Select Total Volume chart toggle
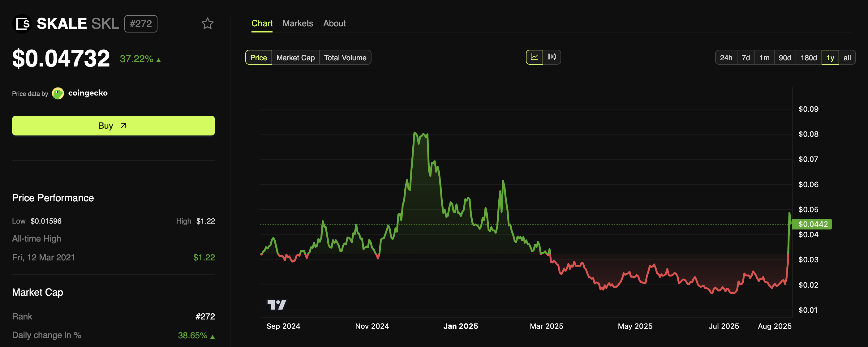Screen dimensions: 868x347 point(345,58)
